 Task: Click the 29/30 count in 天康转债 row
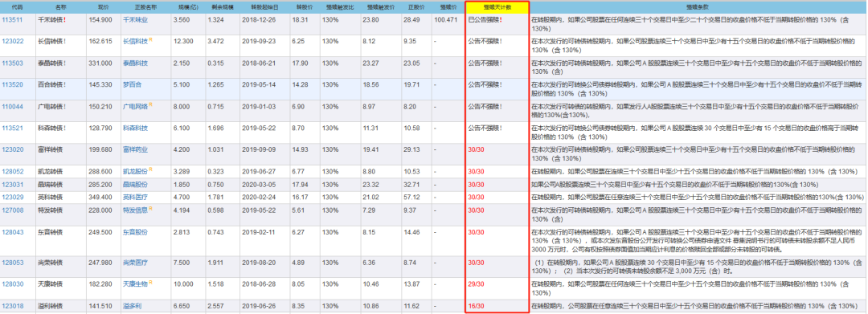pos(476,283)
